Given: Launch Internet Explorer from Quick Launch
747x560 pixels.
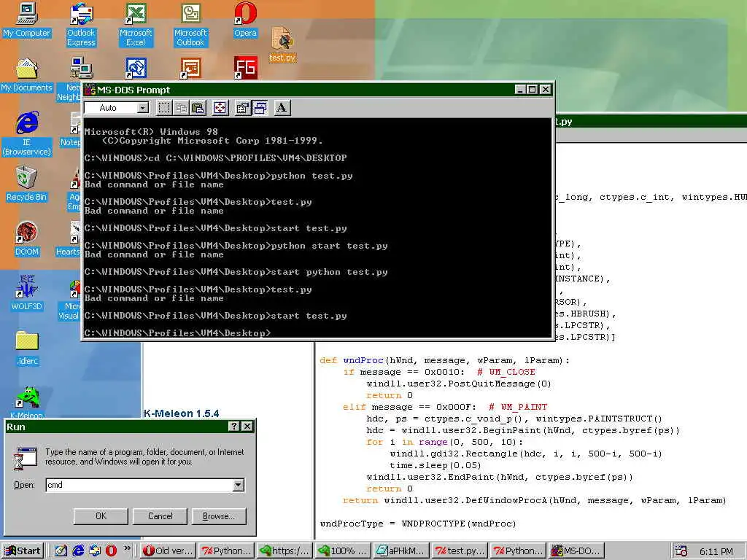Looking at the screenshot, I should click(x=78, y=551).
